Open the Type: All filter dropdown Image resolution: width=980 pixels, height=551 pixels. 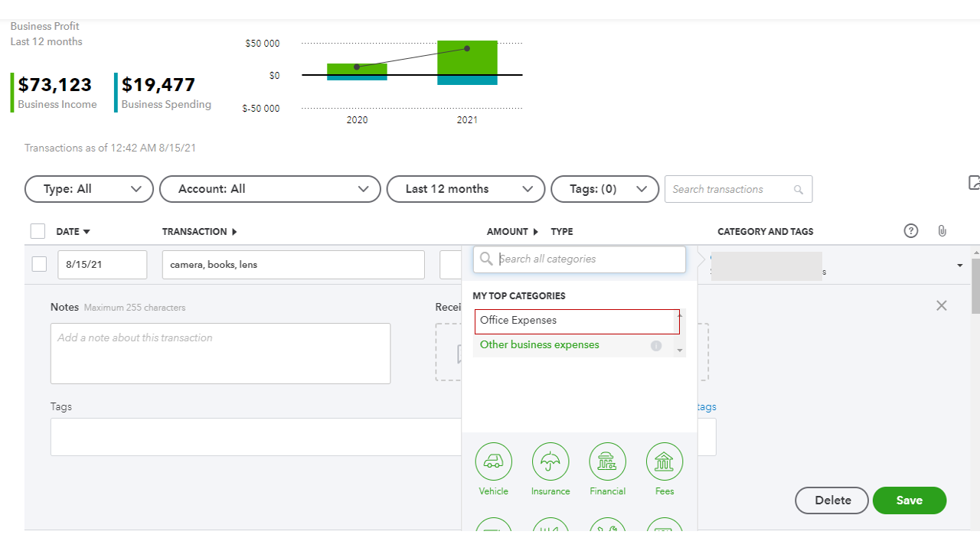point(90,189)
